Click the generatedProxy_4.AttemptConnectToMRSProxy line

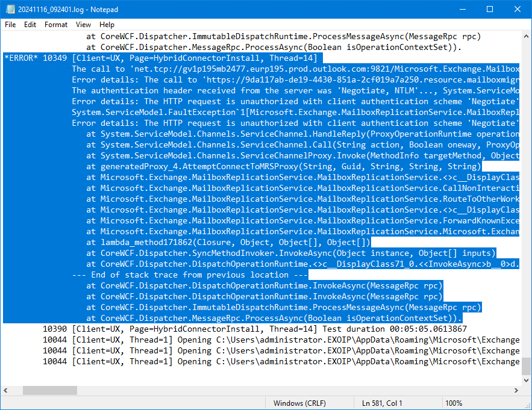click(284, 166)
